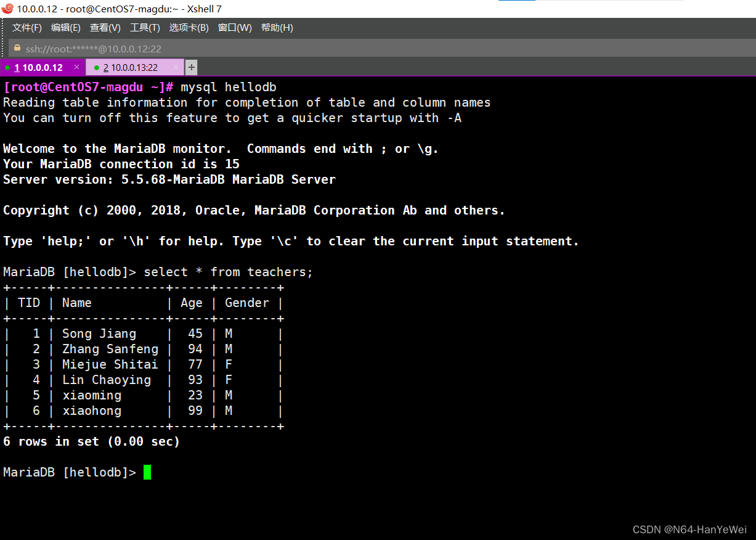
Task: Open the 窗口(W) menu
Action: pyautogui.click(x=235, y=28)
